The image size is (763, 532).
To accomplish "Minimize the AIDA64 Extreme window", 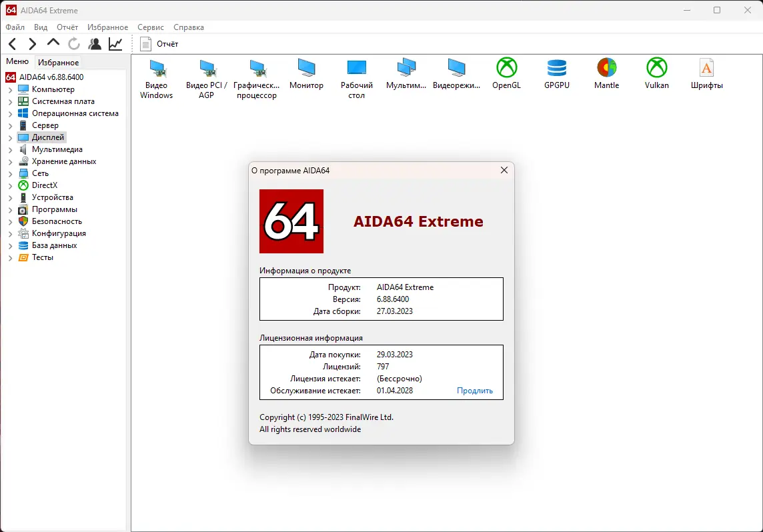I will (x=687, y=10).
